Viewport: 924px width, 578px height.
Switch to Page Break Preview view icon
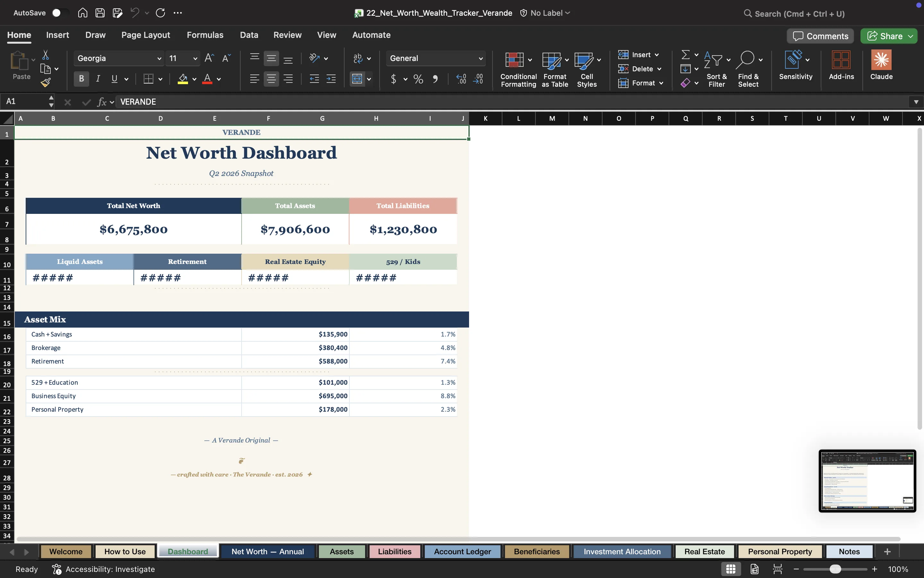[777, 569]
